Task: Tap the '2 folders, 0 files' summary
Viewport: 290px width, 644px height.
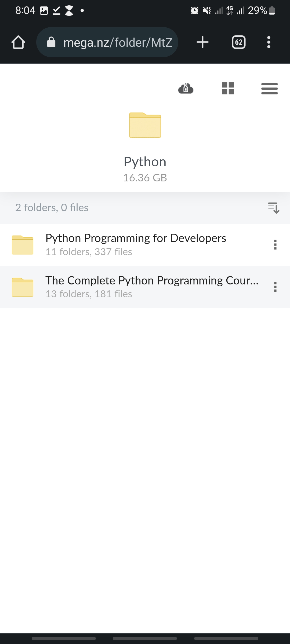Action: click(52, 207)
